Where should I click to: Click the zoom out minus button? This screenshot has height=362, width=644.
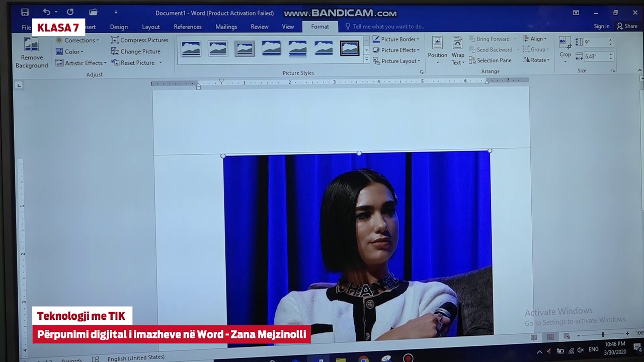tap(579, 335)
